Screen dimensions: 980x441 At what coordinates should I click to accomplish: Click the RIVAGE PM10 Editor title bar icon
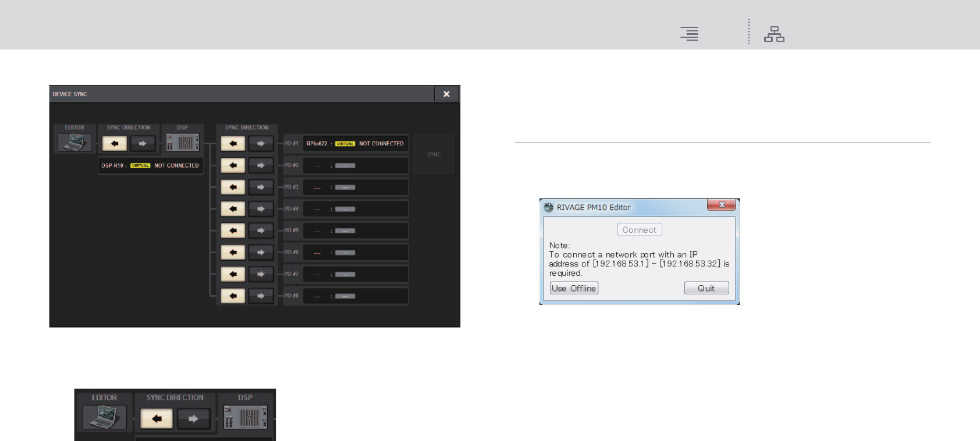pos(548,207)
